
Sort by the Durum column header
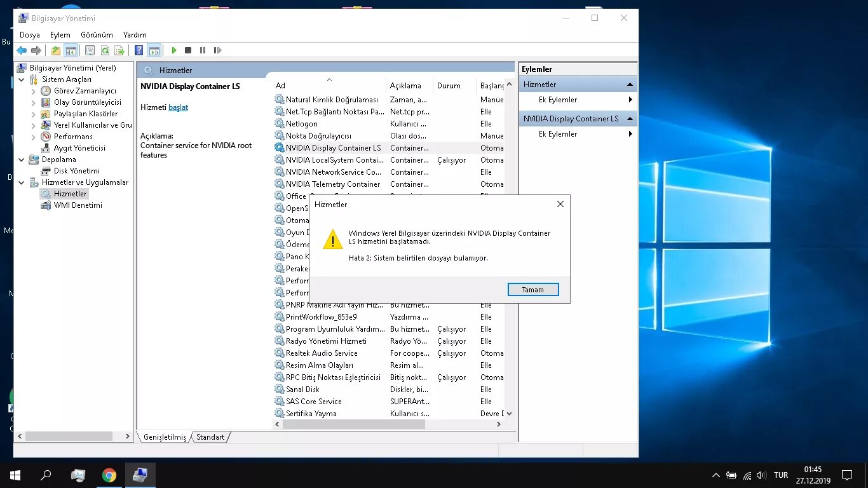click(454, 85)
